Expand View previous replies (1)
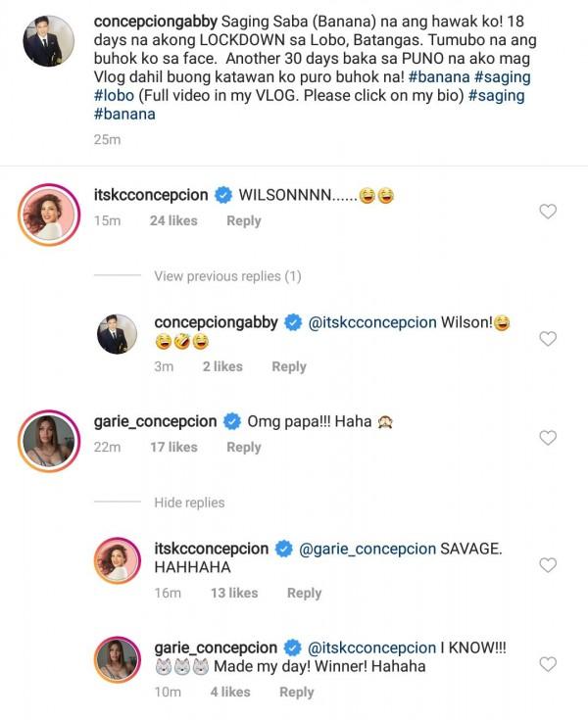Screen dimensions: 588x720 click(227, 277)
